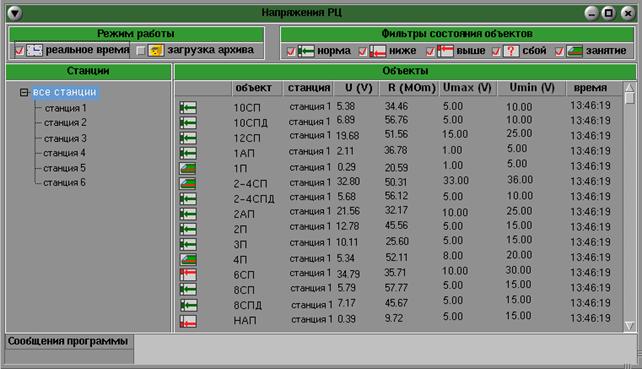
Task: Click U value 34.79 in 6СП row
Action: coord(348,273)
